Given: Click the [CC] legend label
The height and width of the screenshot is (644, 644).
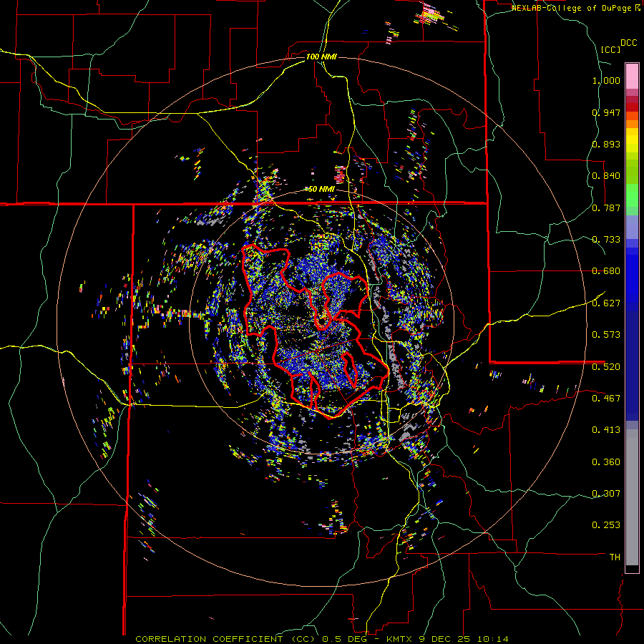Looking at the screenshot, I should click(610, 49).
